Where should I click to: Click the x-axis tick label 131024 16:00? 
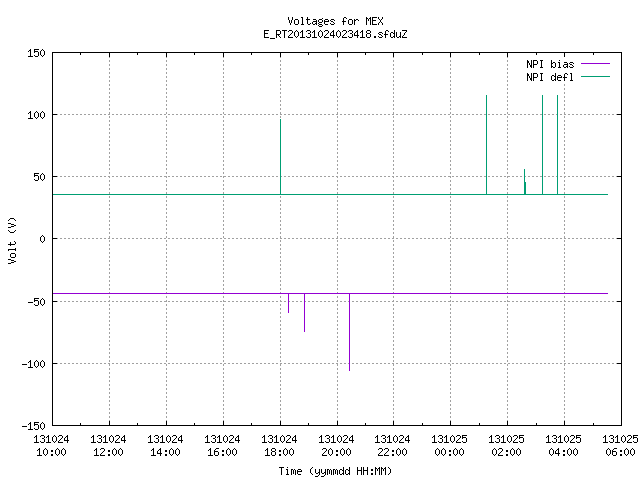222,446
